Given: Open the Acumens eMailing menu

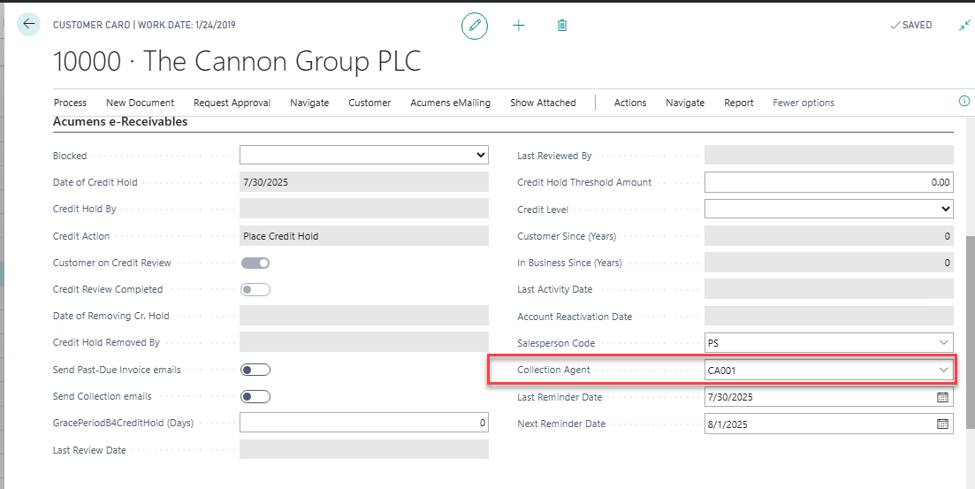Looking at the screenshot, I should pos(450,103).
